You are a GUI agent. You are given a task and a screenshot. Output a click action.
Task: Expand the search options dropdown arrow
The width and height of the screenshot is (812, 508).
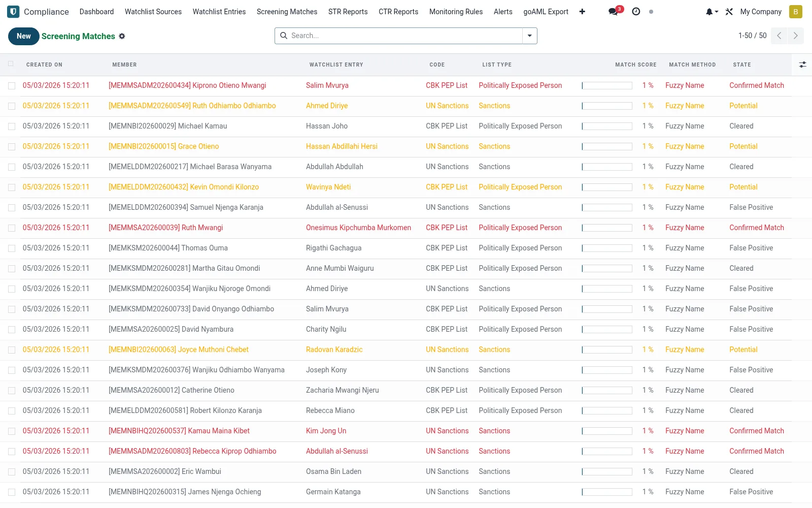point(530,36)
